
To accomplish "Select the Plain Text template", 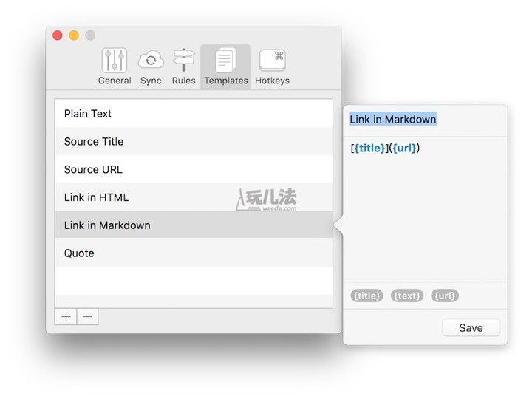I will tap(194, 114).
